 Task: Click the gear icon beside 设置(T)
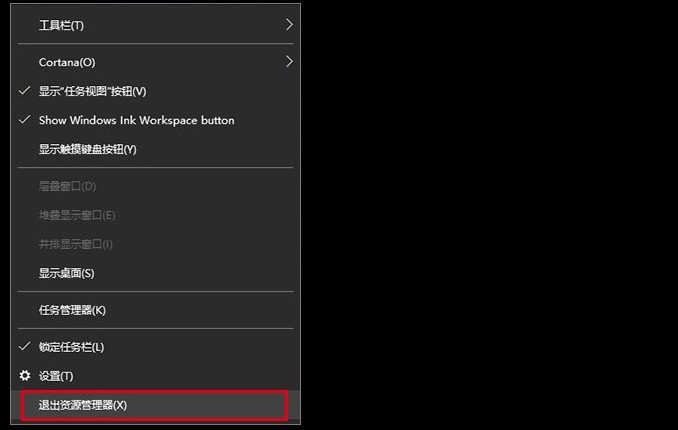coord(25,376)
